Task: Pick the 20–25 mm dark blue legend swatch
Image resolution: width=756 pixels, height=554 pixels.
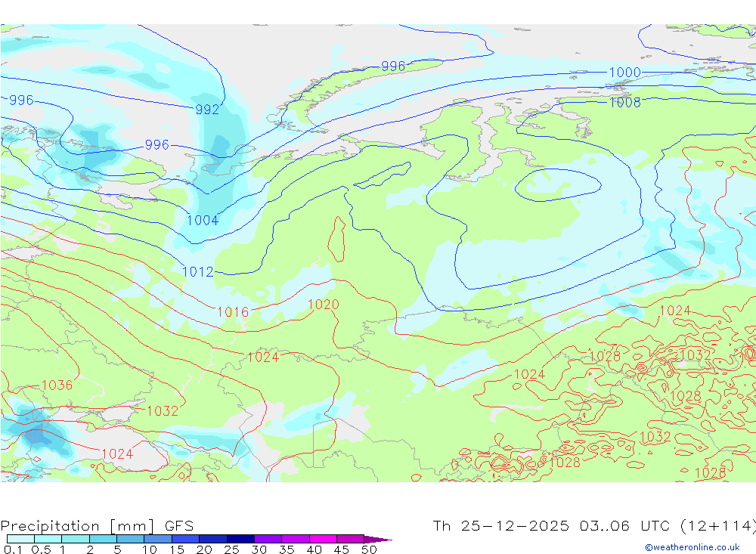Action: click(x=212, y=539)
